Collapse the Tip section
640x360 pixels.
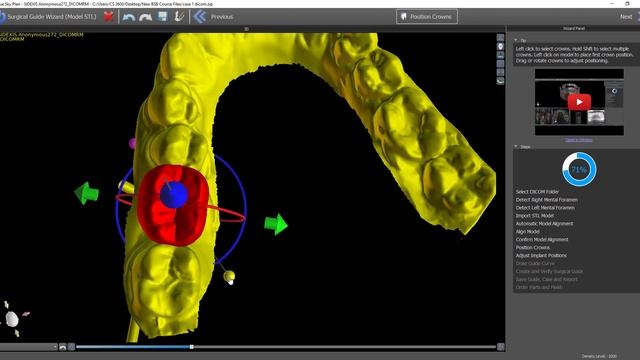516,40
